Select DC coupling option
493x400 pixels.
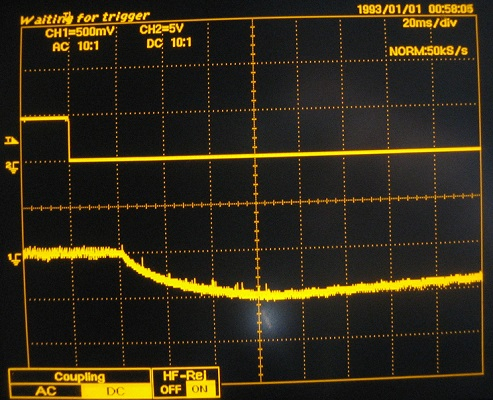coord(116,391)
